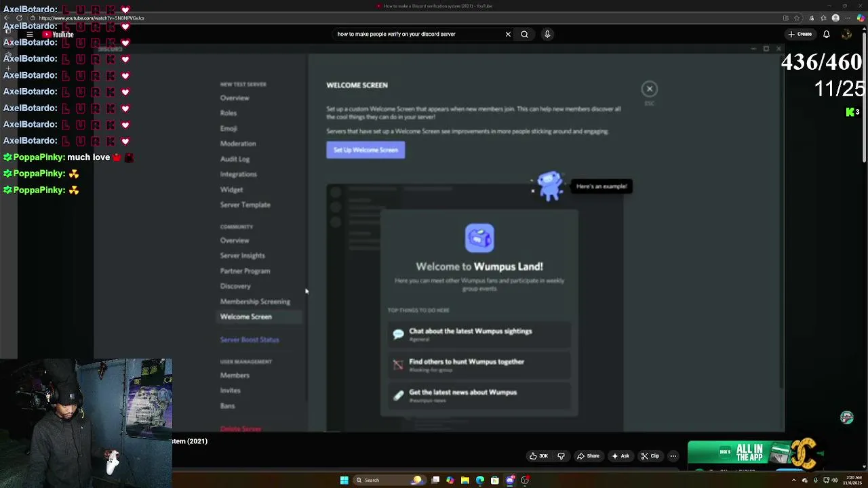Open Overview under New Test Server
The height and width of the screenshot is (488, 868).
(235, 98)
